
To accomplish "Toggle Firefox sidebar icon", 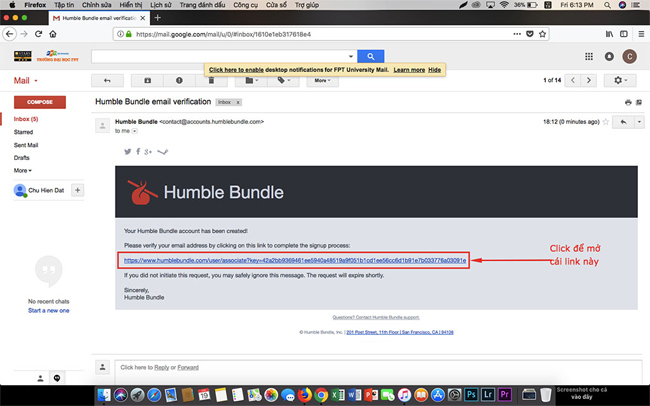I will [623, 34].
